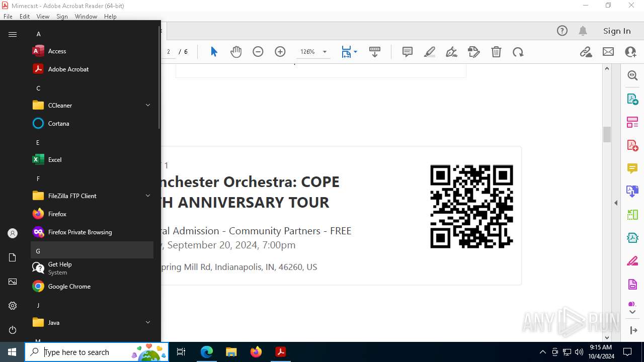Screen dimensions: 644x362
Task: Click the ticket QR code image
Action: (x=471, y=207)
